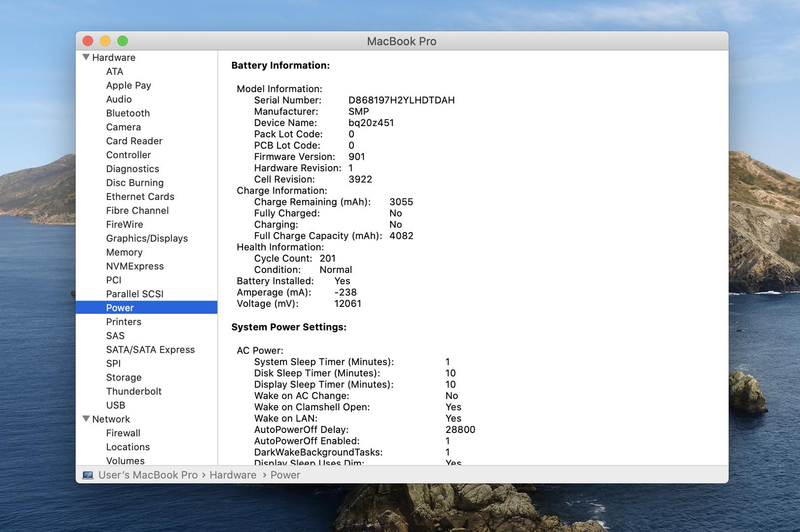Screen dimensions: 800x532
Task: Click the red close window button
Action: click(x=88, y=41)
